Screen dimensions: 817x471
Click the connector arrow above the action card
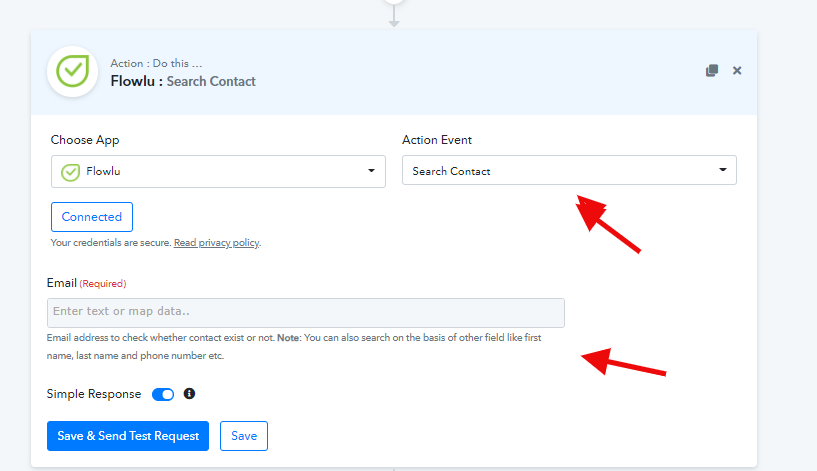click(394, 20)
